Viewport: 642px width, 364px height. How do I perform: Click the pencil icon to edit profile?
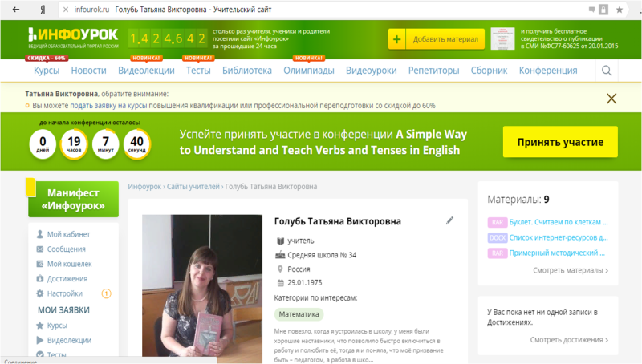[450, 220]
